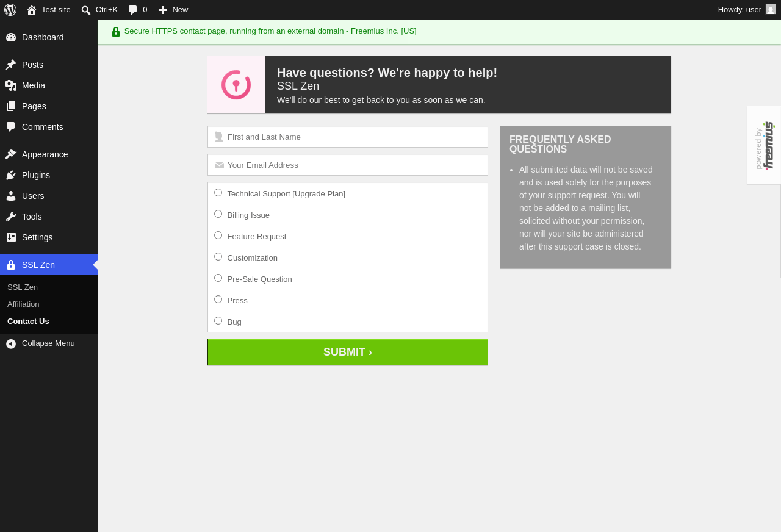Click the pink SSL Zen logo
Image resolution: width=781 pixels, height=532 pixels.
(236, 85)
